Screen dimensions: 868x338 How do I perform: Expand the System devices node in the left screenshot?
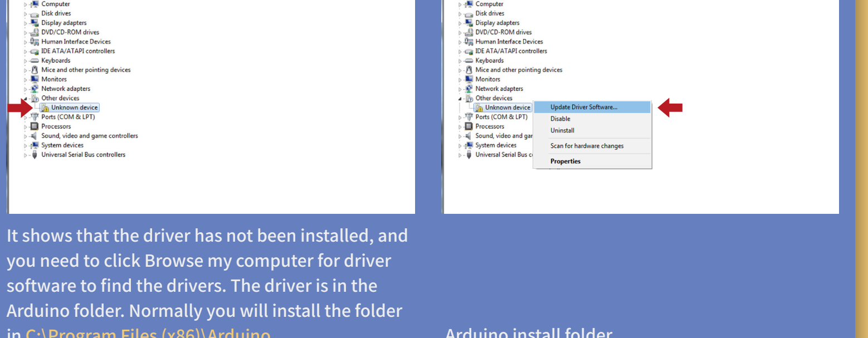25,145
